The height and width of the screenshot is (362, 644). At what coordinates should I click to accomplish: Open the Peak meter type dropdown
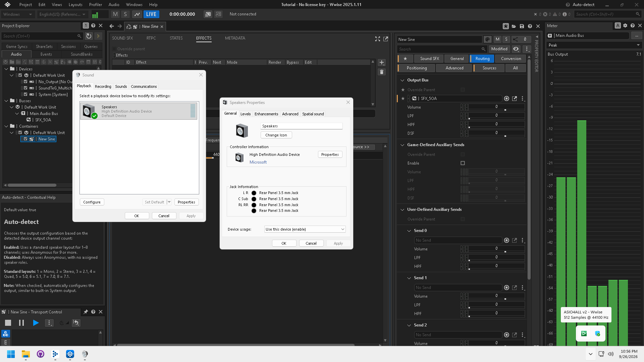(594, 45)
